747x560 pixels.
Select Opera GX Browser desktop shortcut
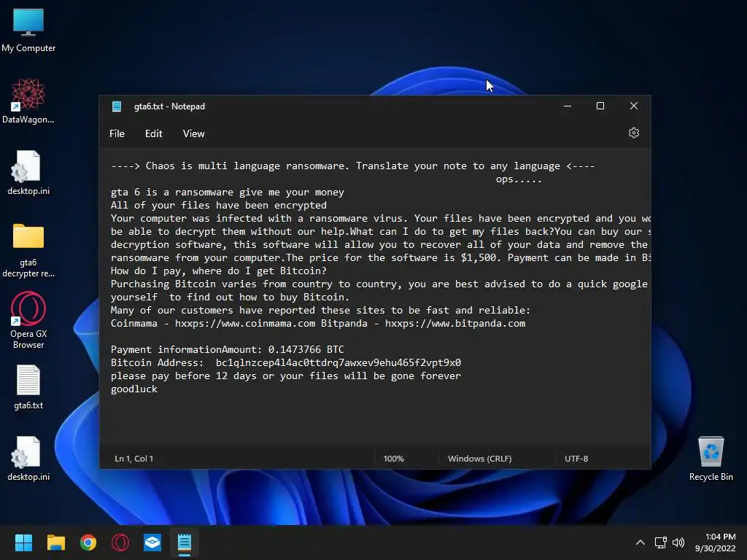[28, 321]
